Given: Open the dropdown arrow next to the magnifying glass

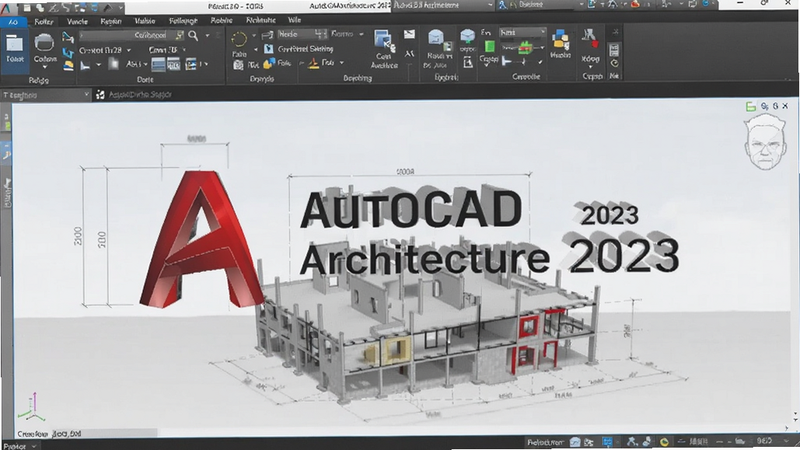Looking at the screenshot, I should 207,36.
